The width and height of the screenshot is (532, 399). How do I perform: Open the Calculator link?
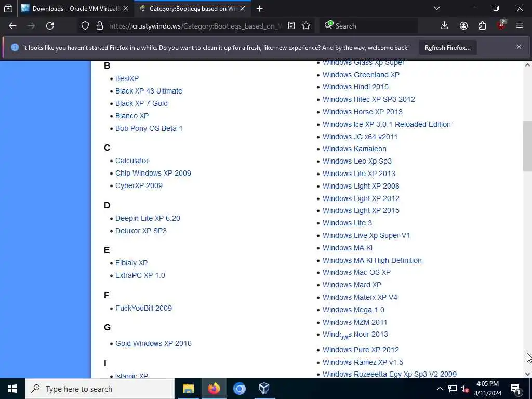[x=132, y=161]
